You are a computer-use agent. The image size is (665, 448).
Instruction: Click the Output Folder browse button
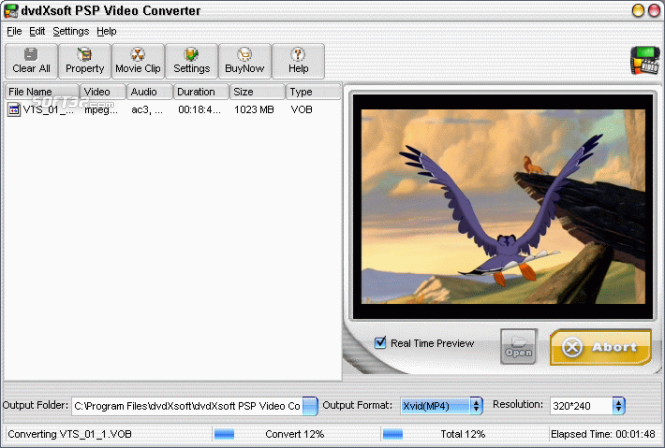pyautogui.click(x=310, y=406)
